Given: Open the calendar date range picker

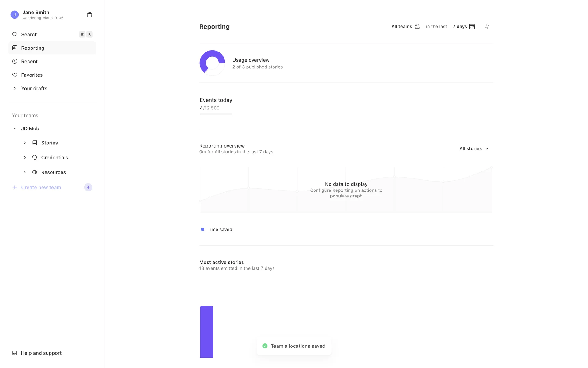Looking at the screenshot, I should pyautogui.click(x=472, y=26).
